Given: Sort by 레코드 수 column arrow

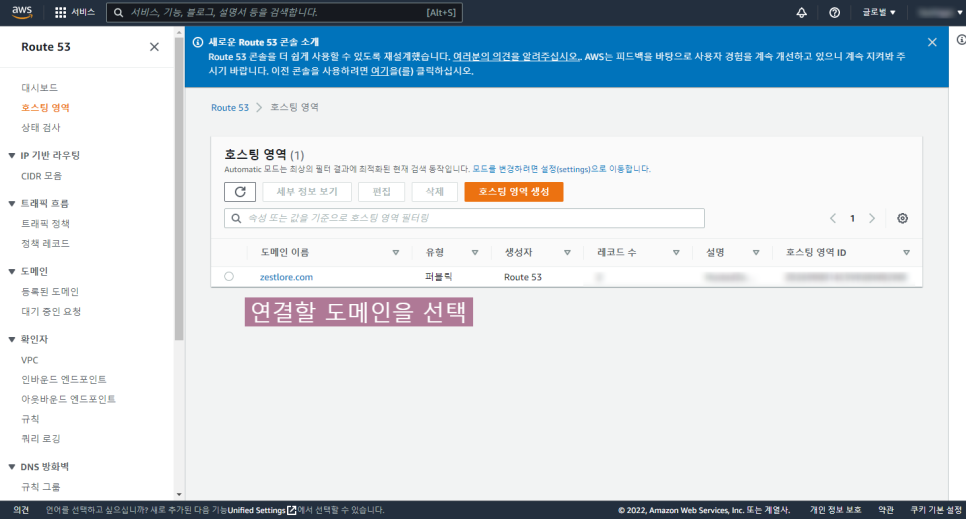Looking at the screenshot, I should [676, 253].
